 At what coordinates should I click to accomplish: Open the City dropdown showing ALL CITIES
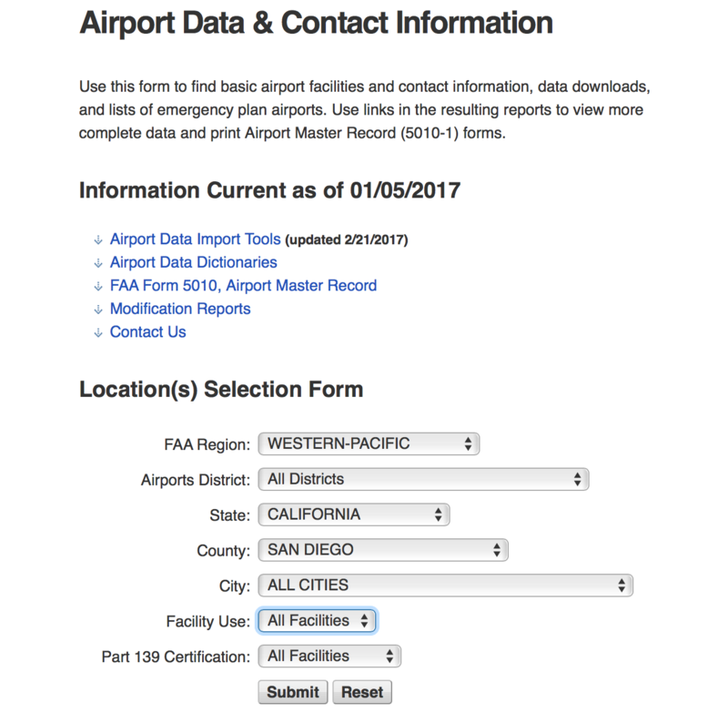pos(445,586)
